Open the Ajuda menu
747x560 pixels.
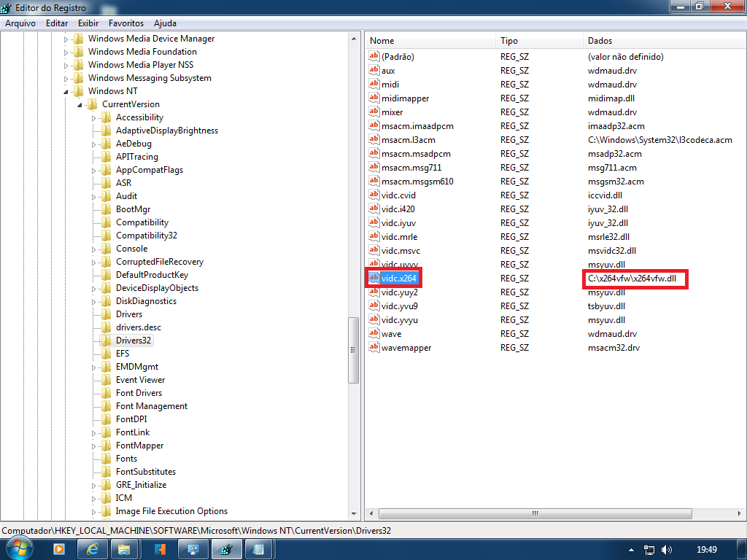point(165,23)
